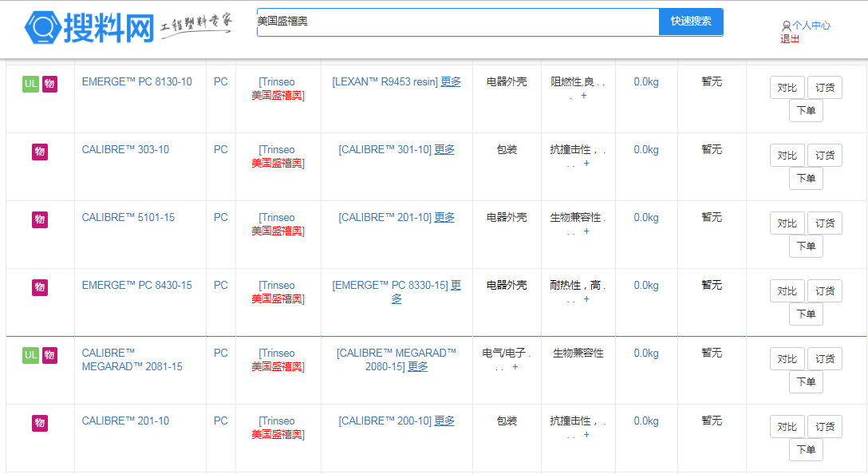
Task: Focus the search box containing 美国盛禧奥
Action: (x=457, y=22)
